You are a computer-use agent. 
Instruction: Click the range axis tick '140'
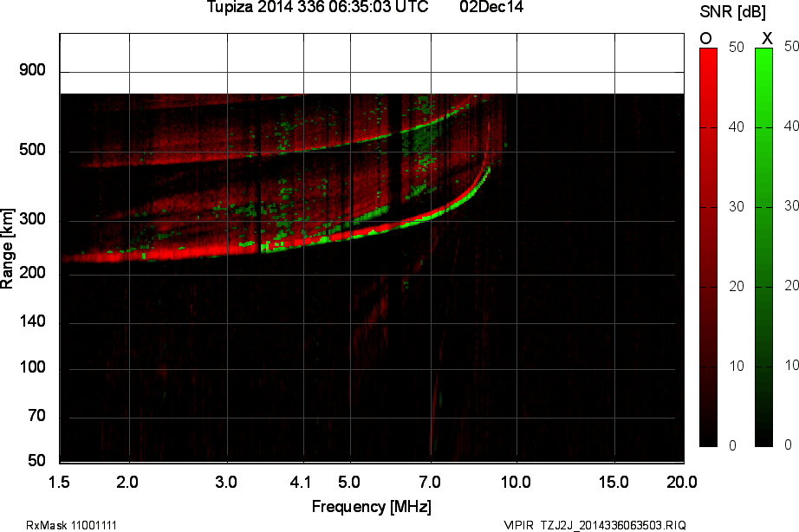[32, 321]
